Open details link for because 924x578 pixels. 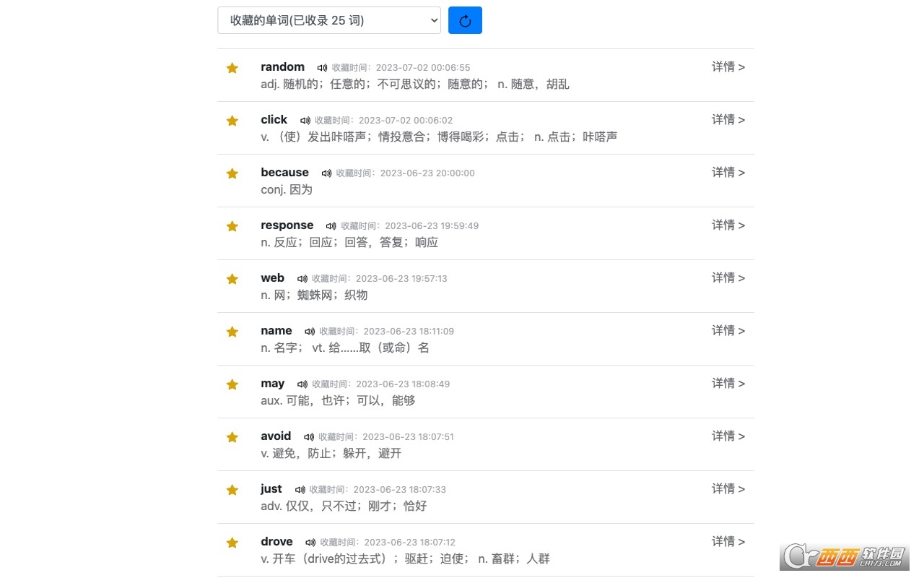click(728, 172)
